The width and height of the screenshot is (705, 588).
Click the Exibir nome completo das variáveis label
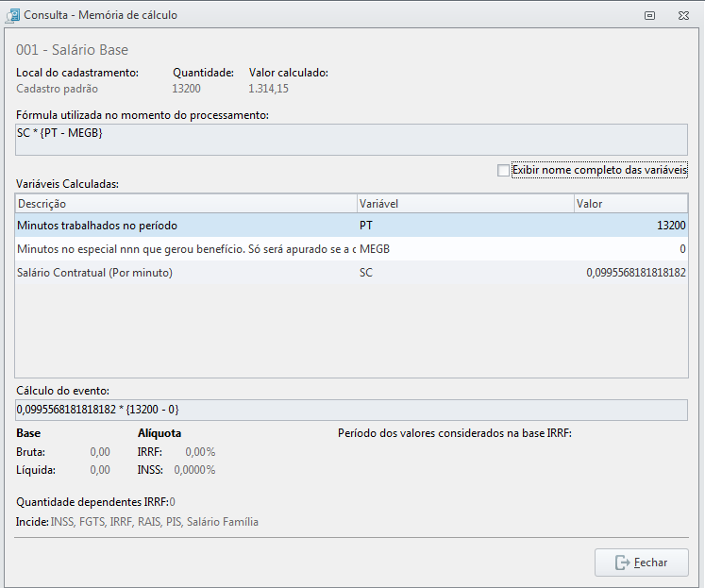point(599,170)
